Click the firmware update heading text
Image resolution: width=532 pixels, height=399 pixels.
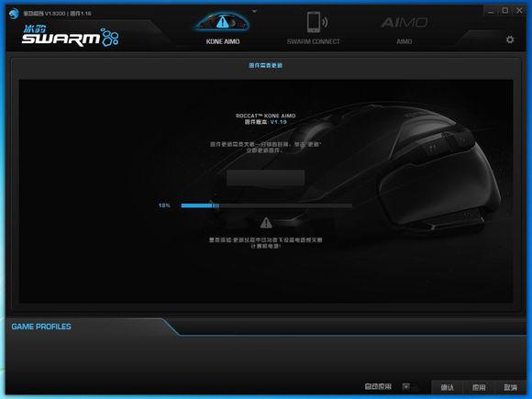266,65
